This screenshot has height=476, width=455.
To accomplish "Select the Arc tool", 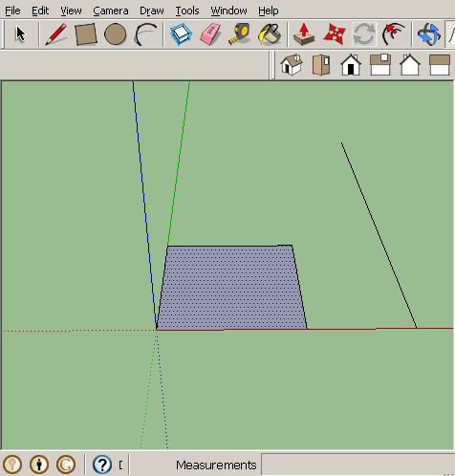I will tap(145, 34).
